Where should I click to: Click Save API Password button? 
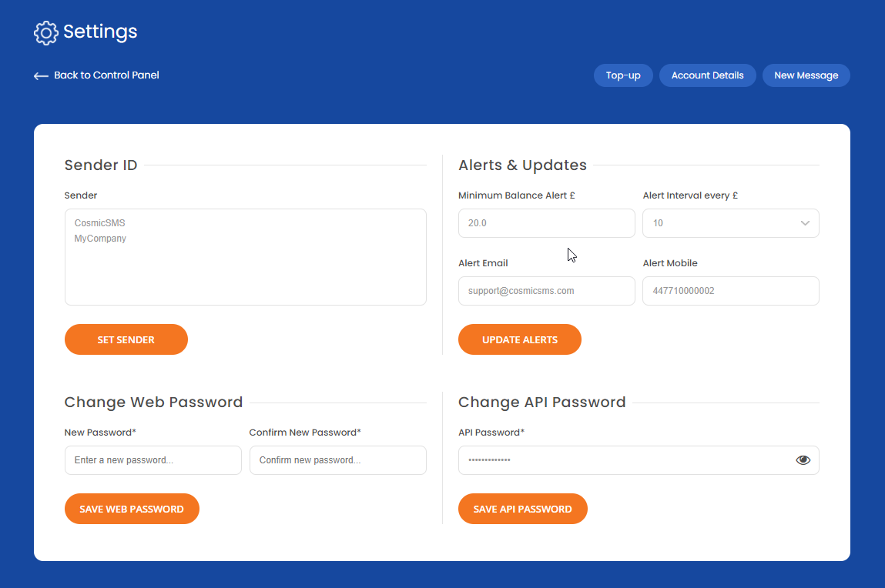pos(522,509)
